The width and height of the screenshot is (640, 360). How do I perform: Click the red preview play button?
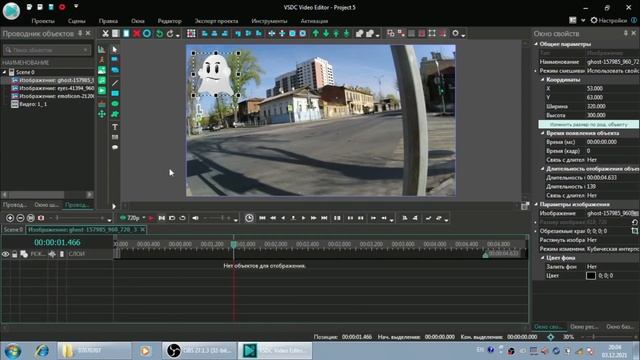coord(151,218)
